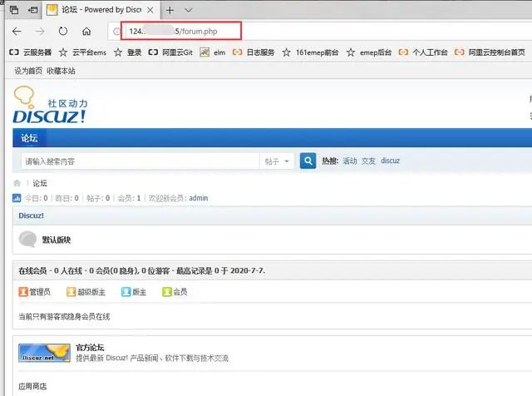Reload the page with refresh icon
Screen dimensions: 532x396
[x=63, y=32]
